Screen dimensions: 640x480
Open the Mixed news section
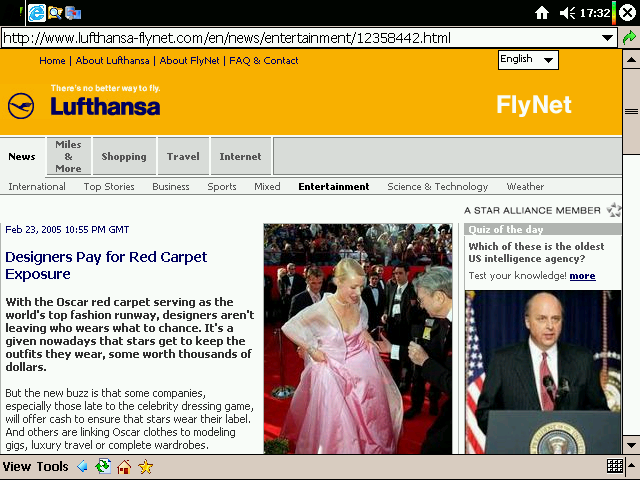coord(267,187)
